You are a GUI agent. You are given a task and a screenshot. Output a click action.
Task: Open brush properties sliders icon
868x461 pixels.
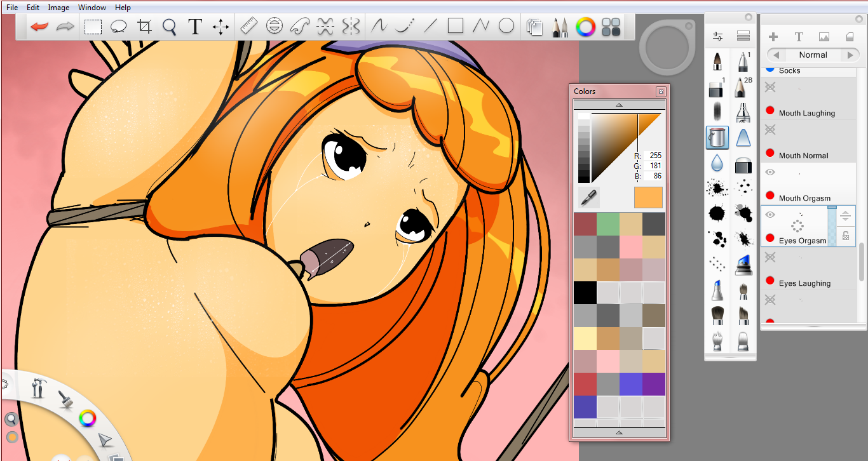click(718, 36)
